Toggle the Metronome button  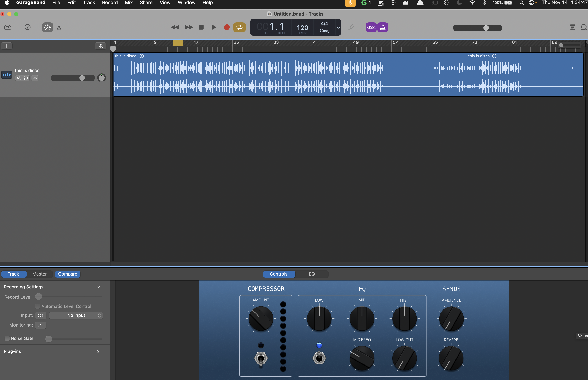point(383,27)
